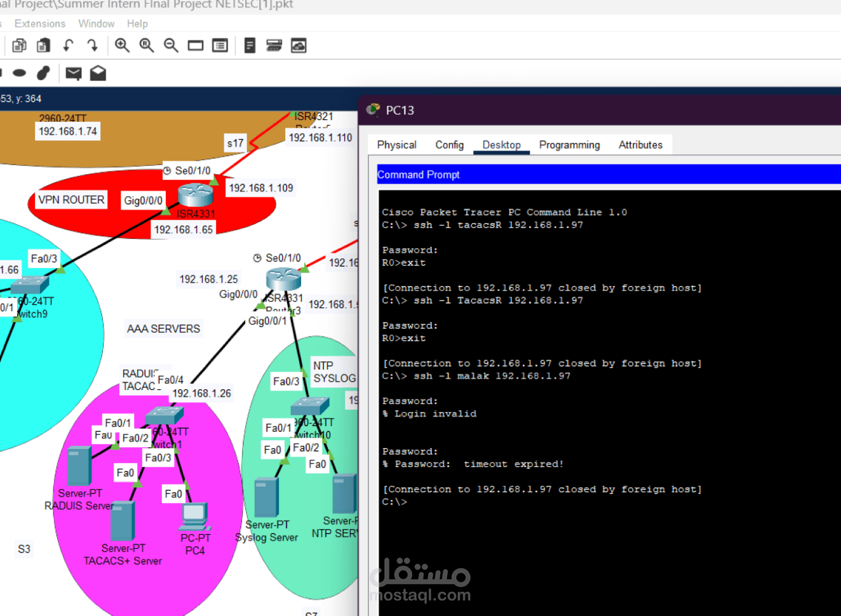Select the VPN ROUTER ISR4331 device icon

(196, 195)
